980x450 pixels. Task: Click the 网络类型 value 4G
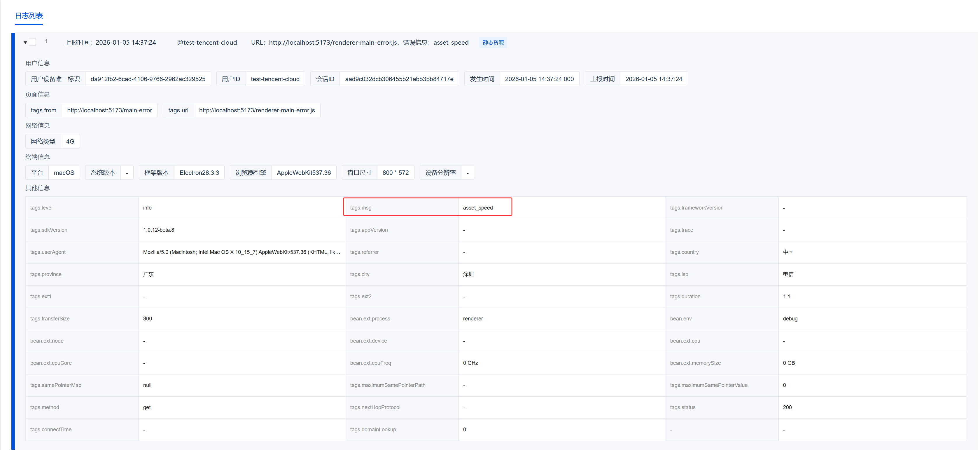70,142
